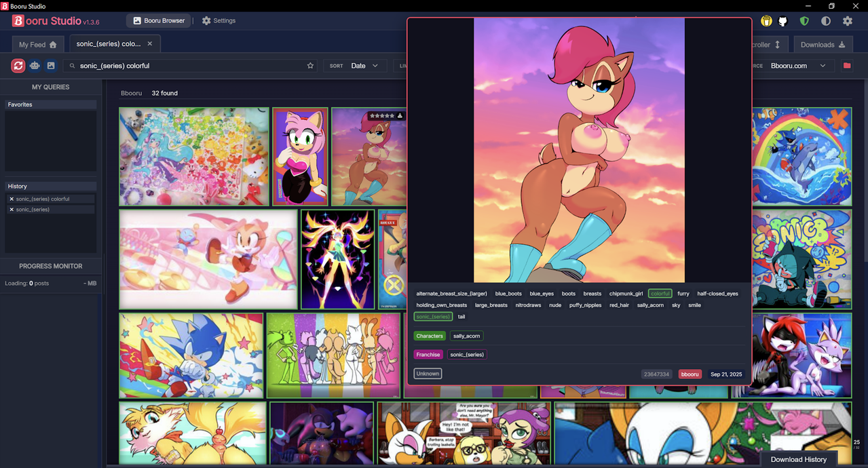Click the Buy Me a Coffee icon
Screen dimensions: 868x468
pos(766,21)
